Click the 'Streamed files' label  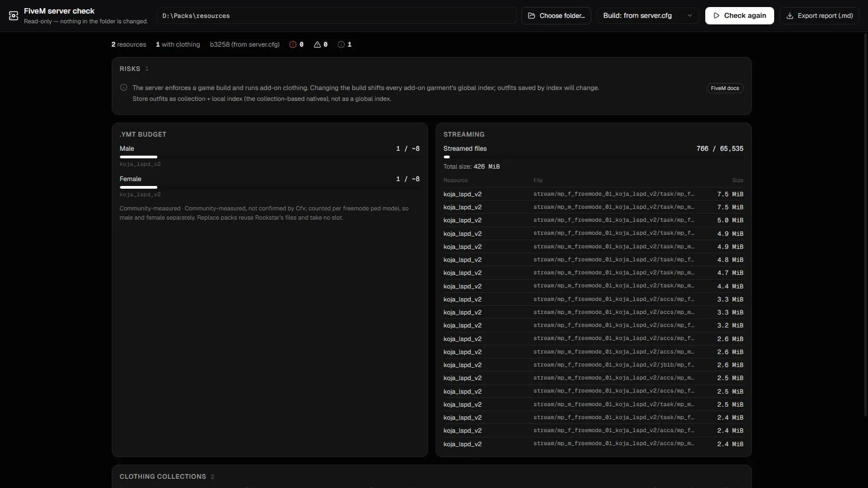tap(465, 149)
